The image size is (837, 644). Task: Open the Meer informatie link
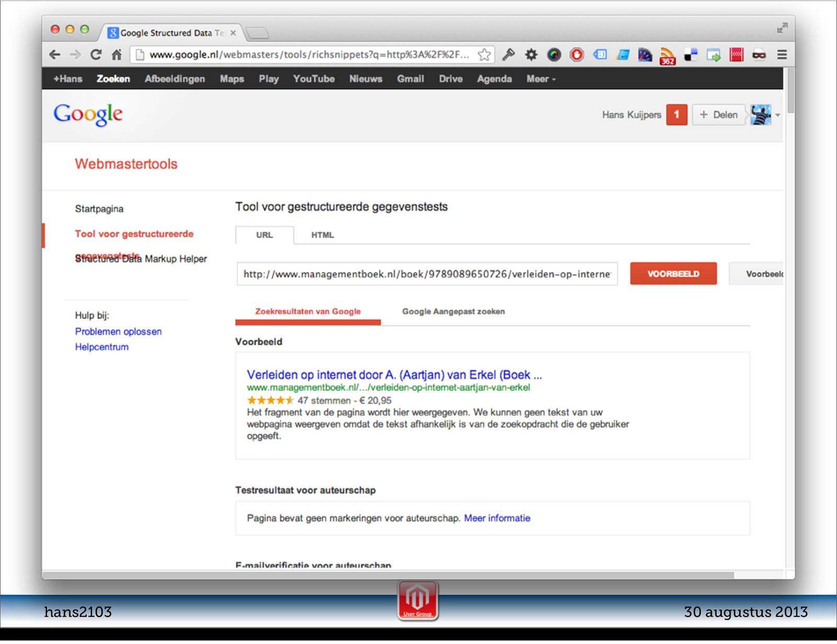pyautogui.click(x=497, y=518)
